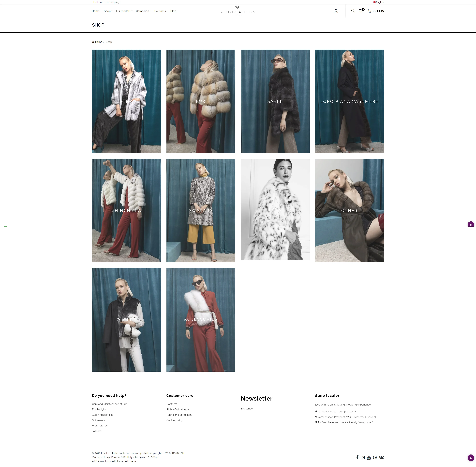Click the map pin beside Via Lepanto
Image resolution: width=476 pixels, height=467 pixels.
click(x=316, y=412)
